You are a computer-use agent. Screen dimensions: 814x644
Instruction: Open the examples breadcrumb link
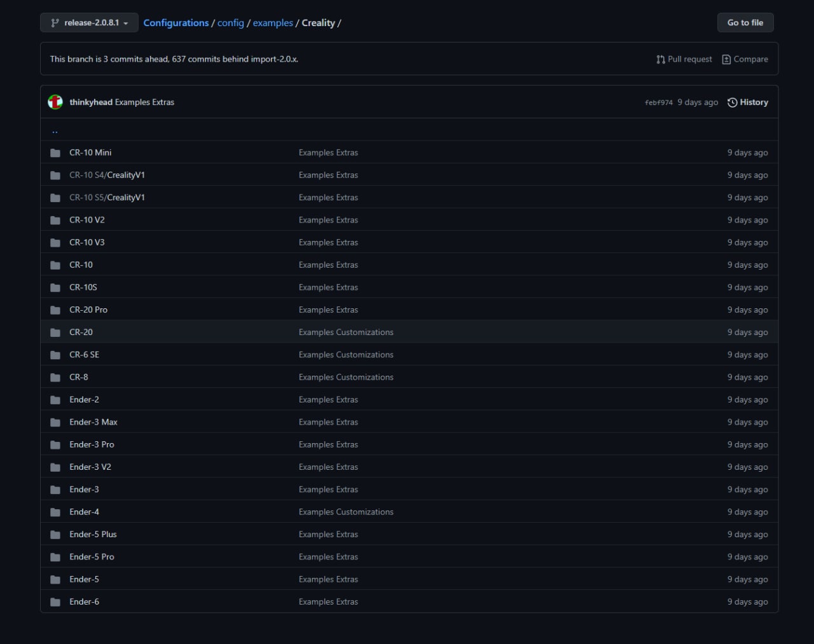273,23
